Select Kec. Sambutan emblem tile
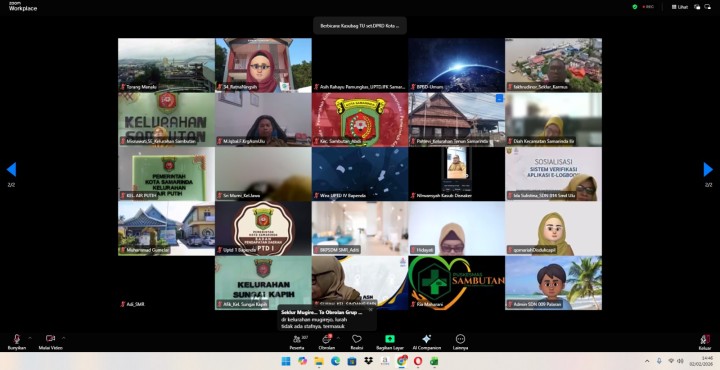 [x=360, y=119]
